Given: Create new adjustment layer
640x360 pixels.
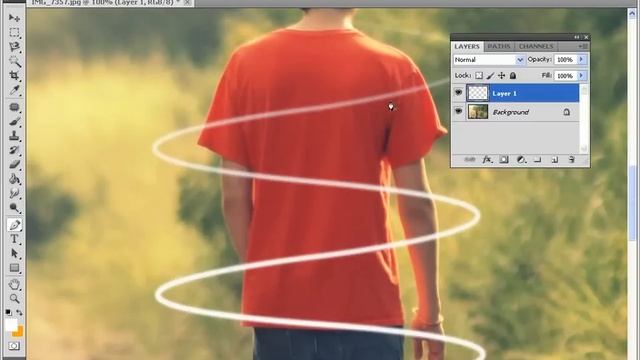Looking at the screenshot, I should [x=521, y=160].
